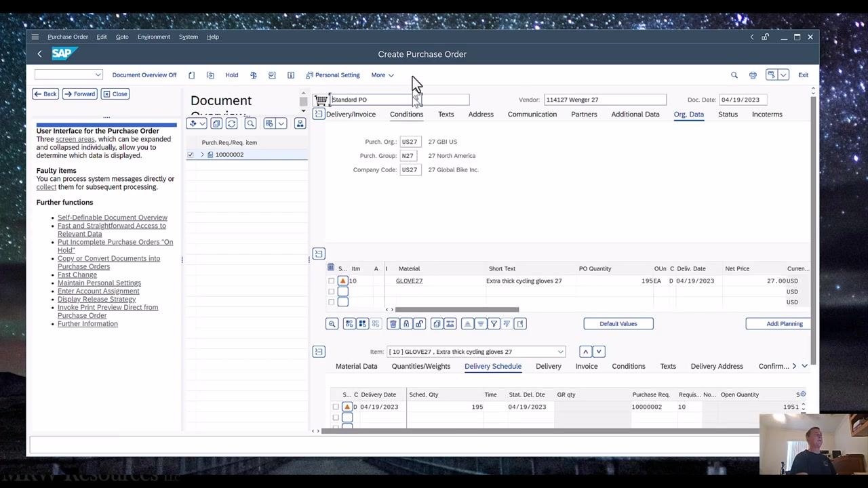Click the filter funnel icon in item toolbar
This screenshot has width=868, height=488.
click(494, 324)
